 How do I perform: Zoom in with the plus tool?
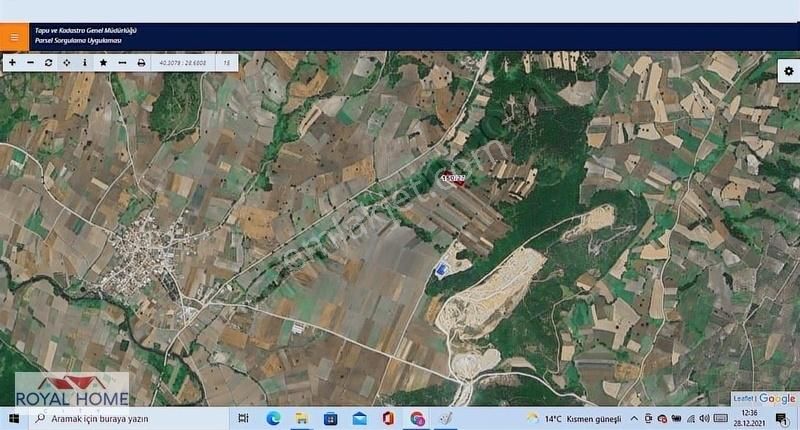tap(12, 62)
